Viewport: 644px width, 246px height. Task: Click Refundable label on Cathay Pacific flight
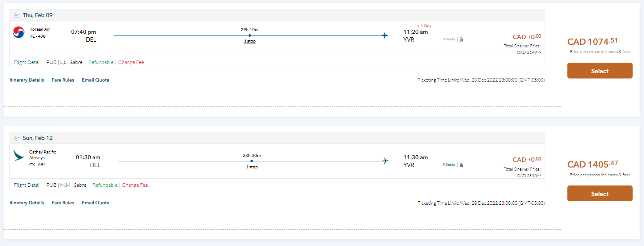tap(105, 185)
